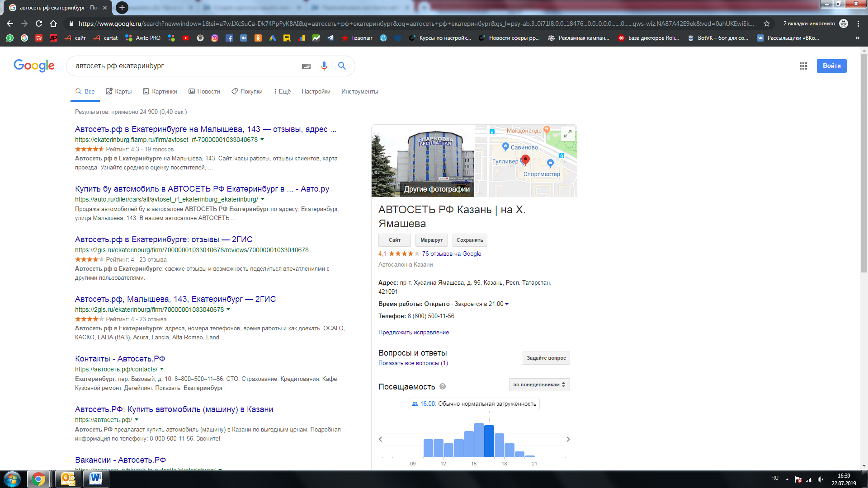Click the Сохранить button
This screenshot has height=488, width=868.
click(470, 240)
